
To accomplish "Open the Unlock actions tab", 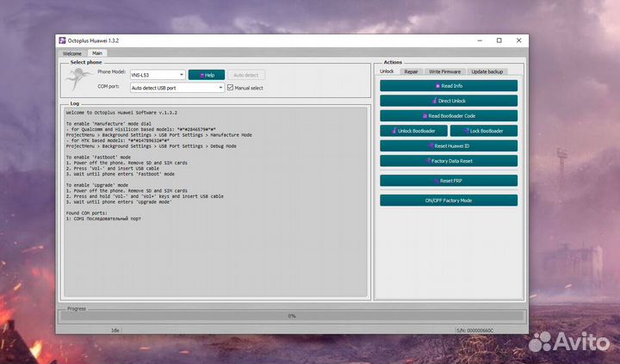I will (387, 71).
